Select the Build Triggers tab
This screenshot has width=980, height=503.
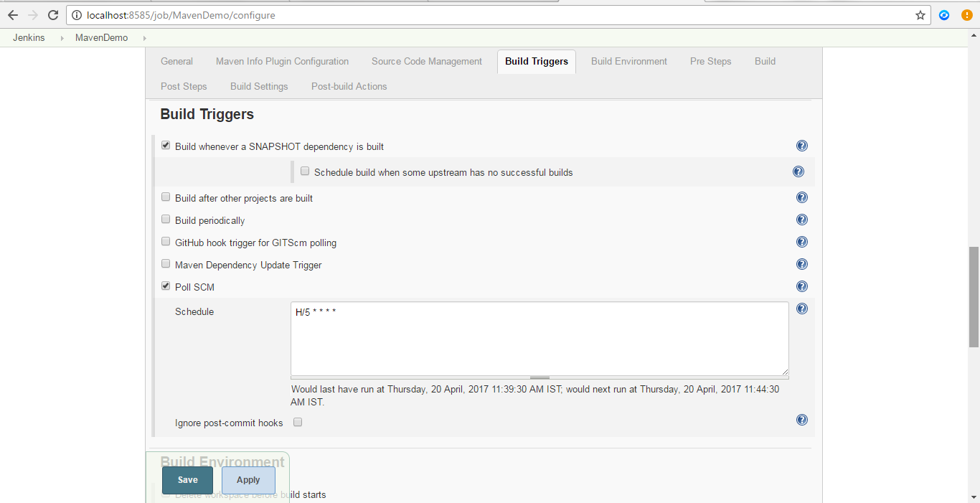[x=537, y=62]
